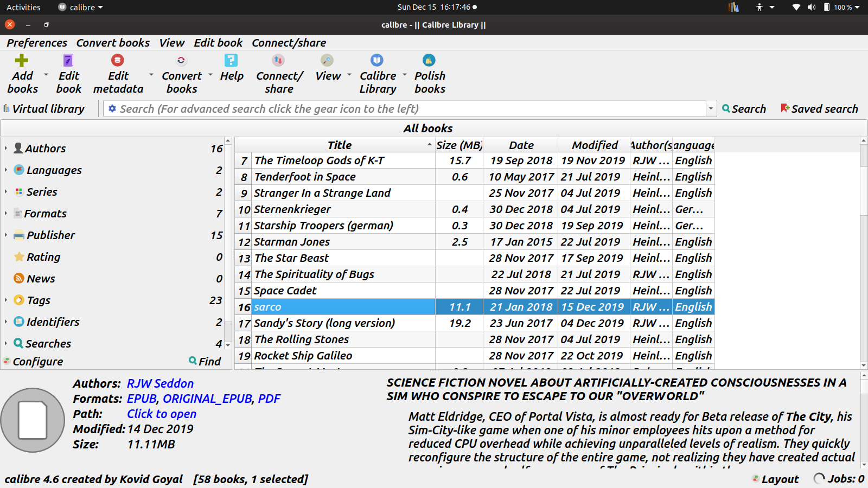Open the Calibre Library icon
868x488 pixels.
[377, 60]
